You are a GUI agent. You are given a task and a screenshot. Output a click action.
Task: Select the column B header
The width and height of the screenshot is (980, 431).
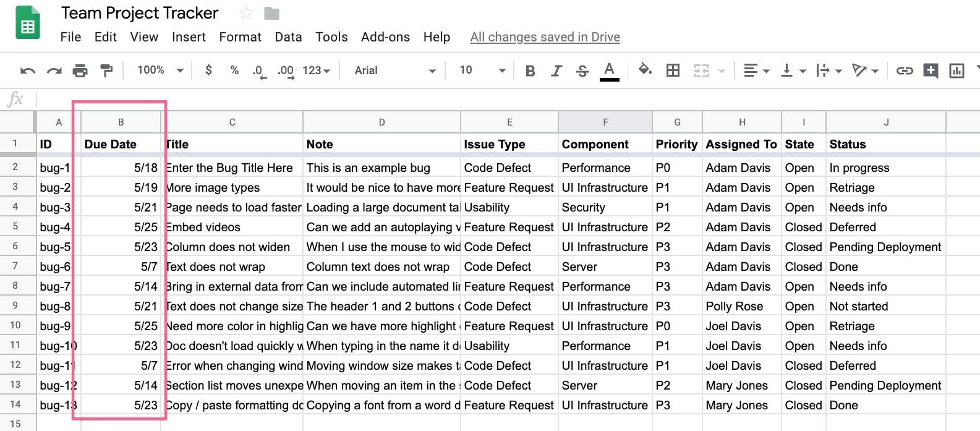tap(121, 122)
